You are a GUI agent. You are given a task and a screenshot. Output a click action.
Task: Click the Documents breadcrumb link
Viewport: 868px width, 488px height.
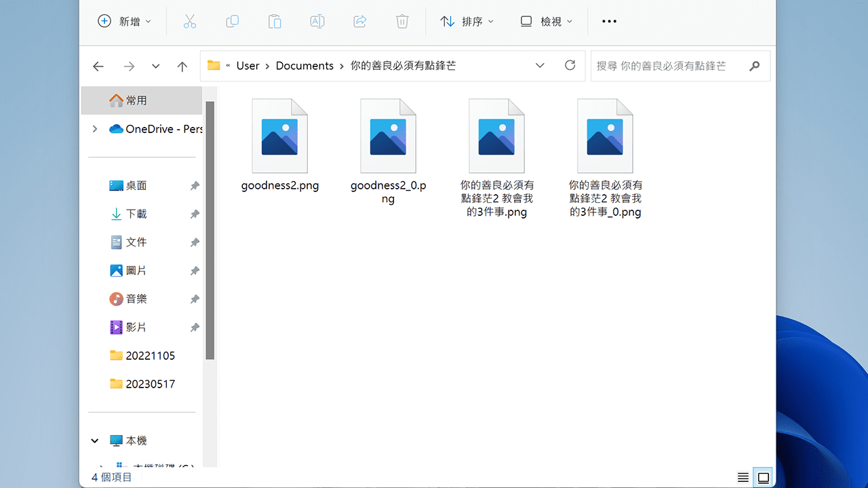point(304,65)
